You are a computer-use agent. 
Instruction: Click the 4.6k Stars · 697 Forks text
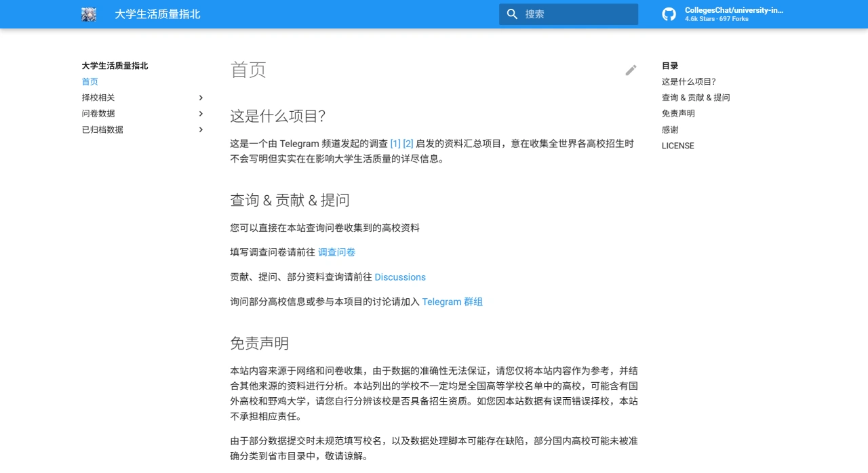(x=717, y=19)
